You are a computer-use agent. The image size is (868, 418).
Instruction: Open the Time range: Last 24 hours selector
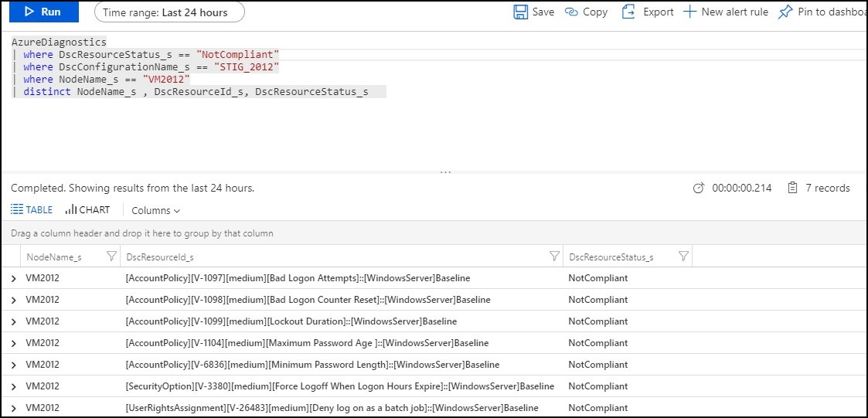[169, 12]
